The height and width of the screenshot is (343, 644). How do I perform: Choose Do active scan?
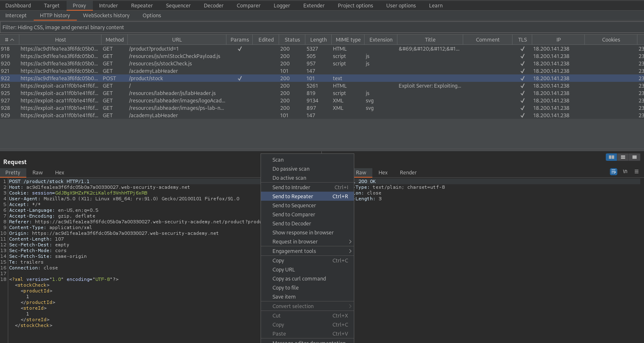pos(307,178)
